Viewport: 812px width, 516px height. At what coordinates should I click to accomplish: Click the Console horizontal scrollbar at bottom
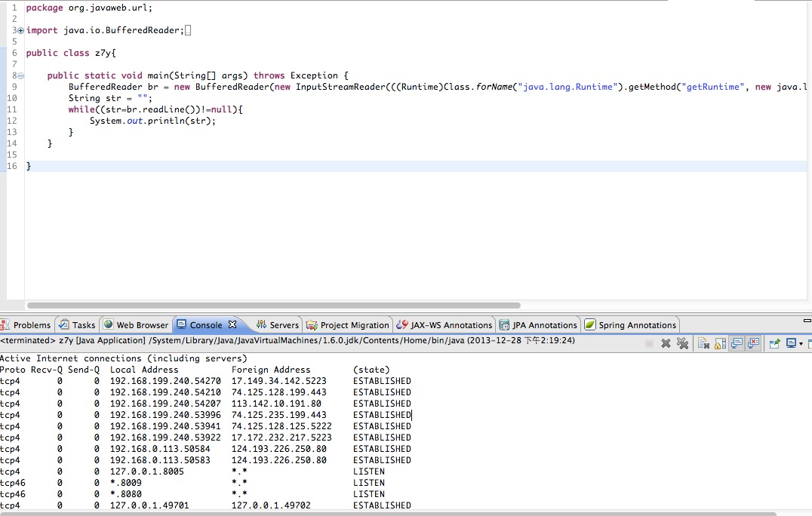click(389, 514)
